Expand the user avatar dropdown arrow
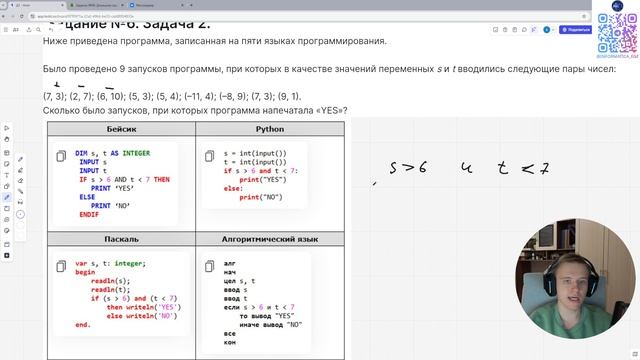 tap(553, 30)
